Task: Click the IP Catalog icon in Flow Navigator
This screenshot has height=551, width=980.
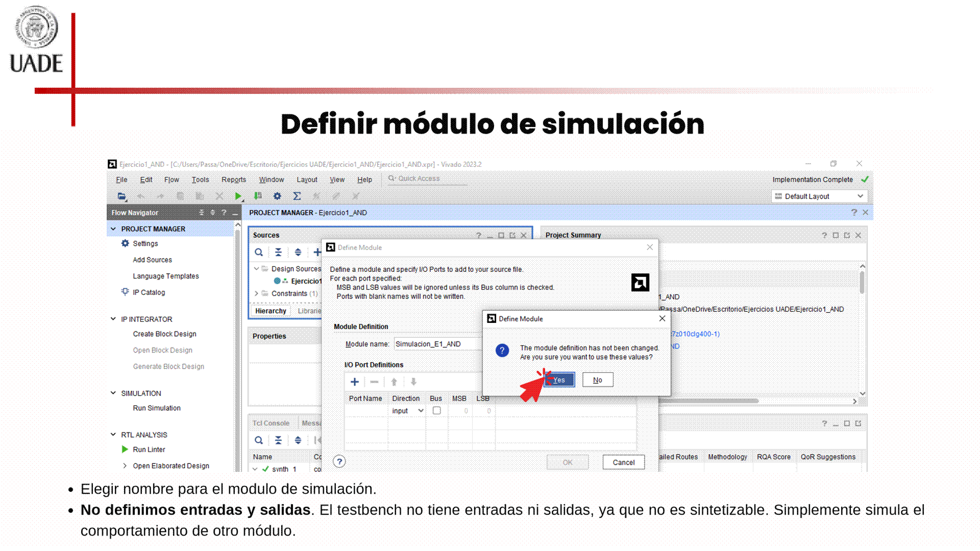Action: 125,292
